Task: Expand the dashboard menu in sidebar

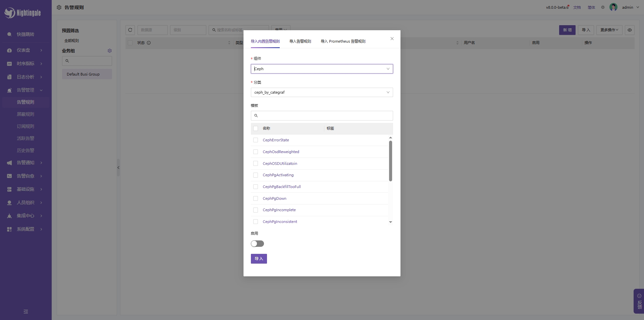Action: click(x=41, y=50)
